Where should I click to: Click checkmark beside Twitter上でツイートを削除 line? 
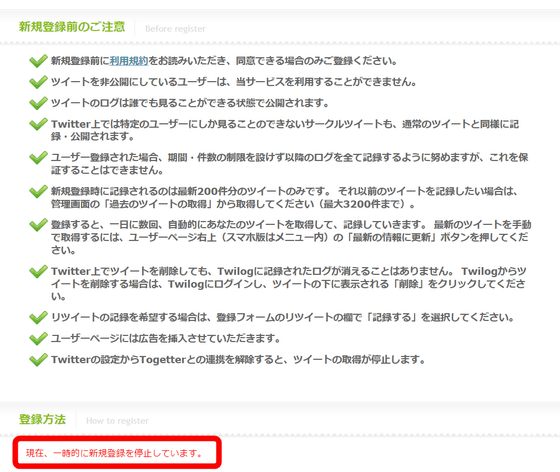[38, 271]
